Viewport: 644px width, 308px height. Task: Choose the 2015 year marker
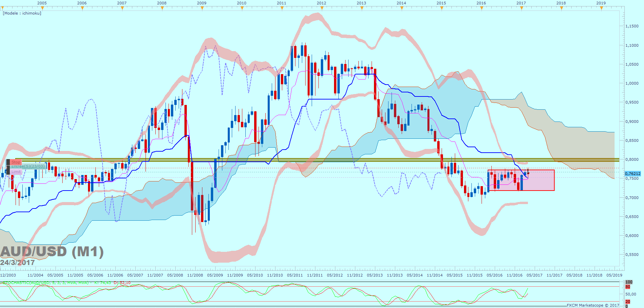point(441,3)
